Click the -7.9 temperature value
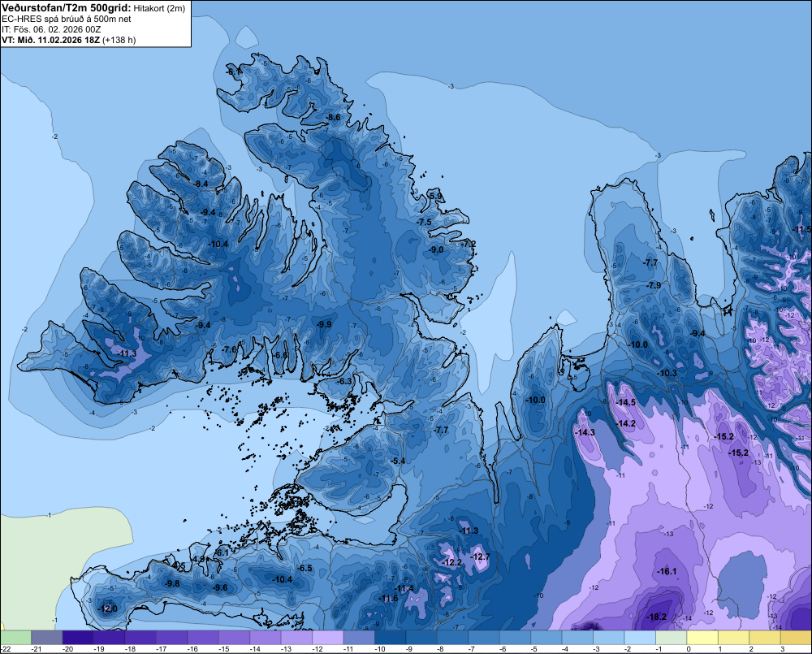This screenshot has height=654, width=812. pos(654,285)
